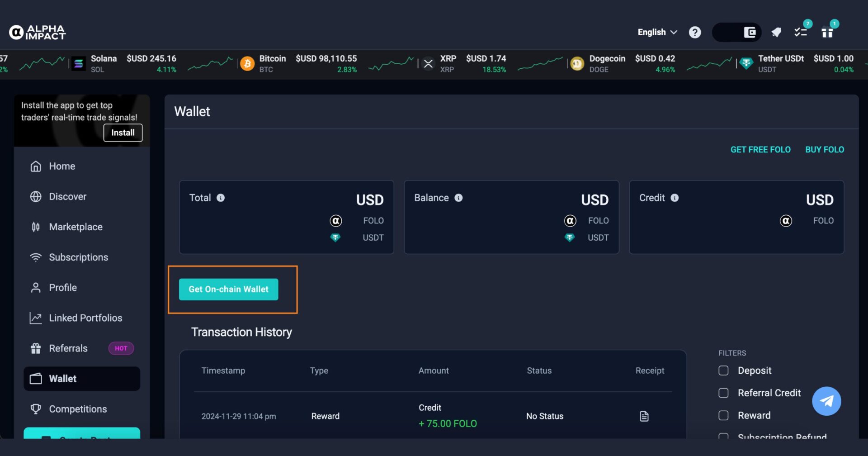
Task: Click the Bitcoin ticker icon
Action: [x=247, y=64]
